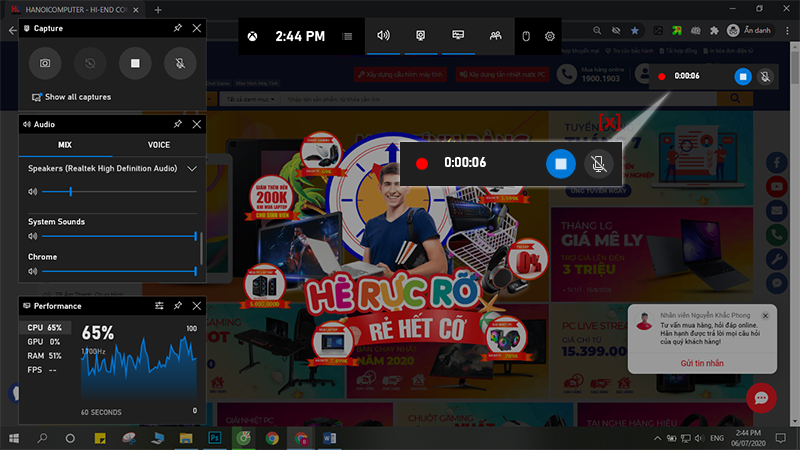Pin the Capture widget
Viewport: 800px width, 450px height.
pyautogui.click(x=178, y=28)
